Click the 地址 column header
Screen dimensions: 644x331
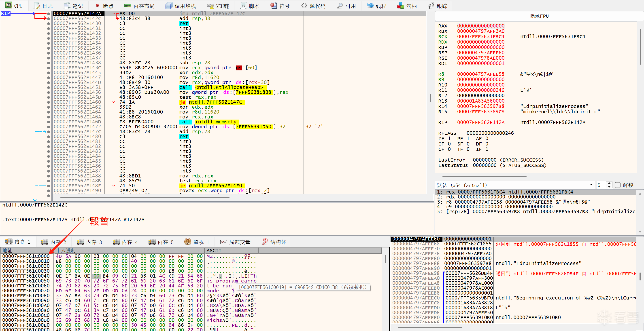28,250
